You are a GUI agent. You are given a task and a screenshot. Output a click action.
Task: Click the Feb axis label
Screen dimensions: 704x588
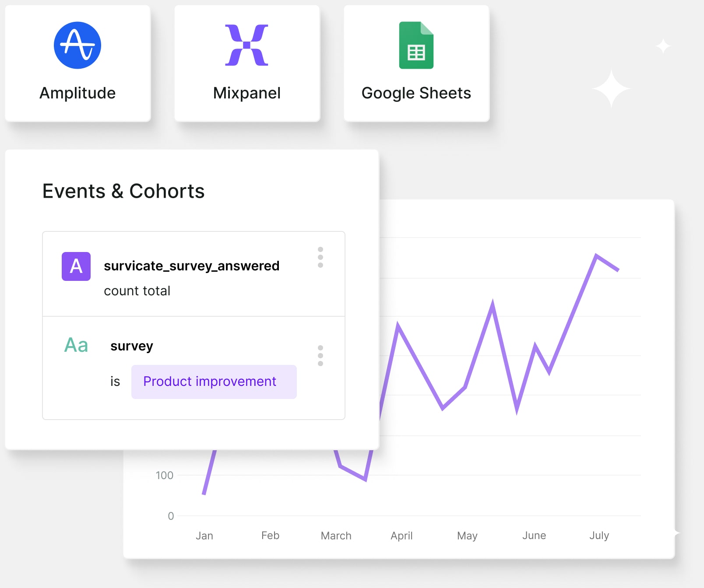(270, 535)
